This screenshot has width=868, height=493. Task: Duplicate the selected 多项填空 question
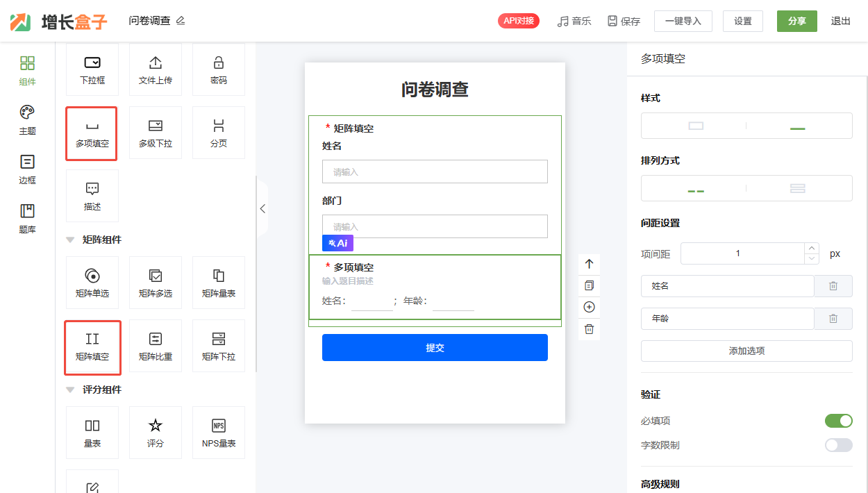589,285
